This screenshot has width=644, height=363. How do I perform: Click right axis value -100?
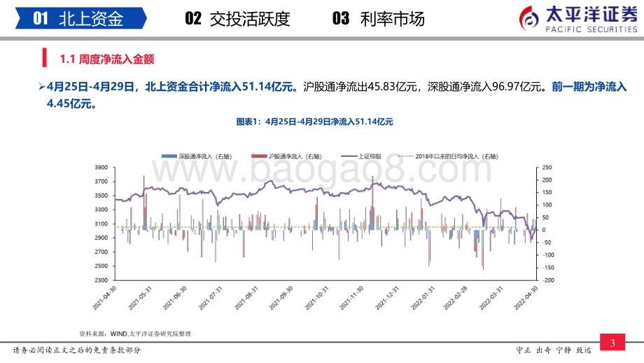coord(548,255)
